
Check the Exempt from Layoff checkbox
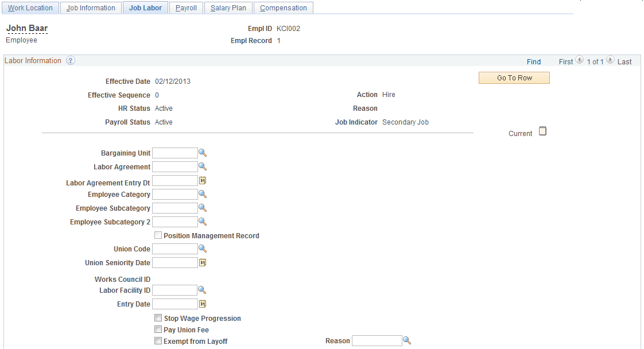(158, 340)
